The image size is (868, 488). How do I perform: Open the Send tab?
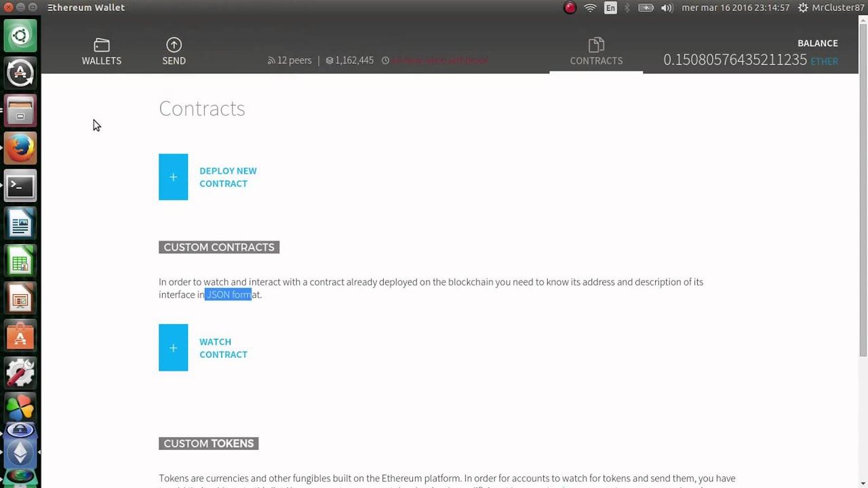click(x=174, y=52)
